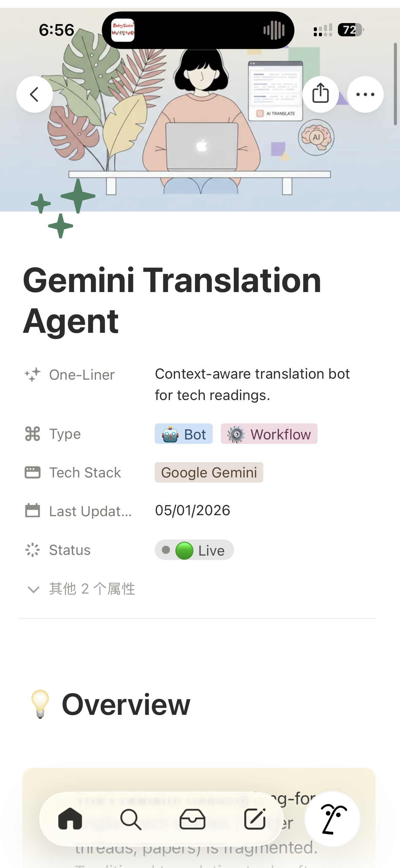Go to the Home tab
400x868 pixels.
(x=70, y=819)
